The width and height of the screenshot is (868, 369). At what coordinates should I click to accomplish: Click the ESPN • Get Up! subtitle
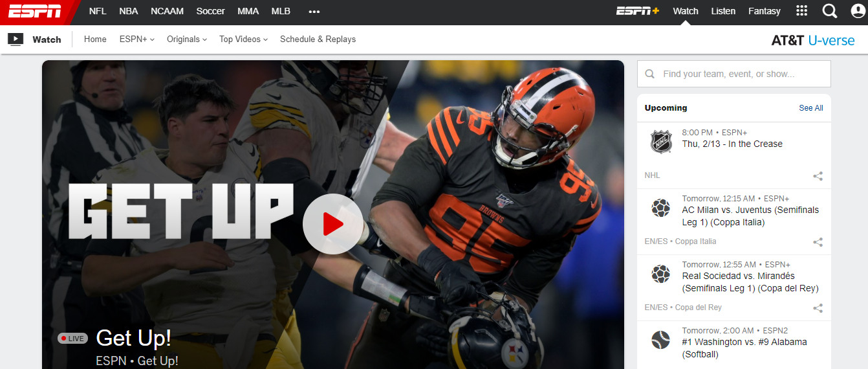[137, 361]
